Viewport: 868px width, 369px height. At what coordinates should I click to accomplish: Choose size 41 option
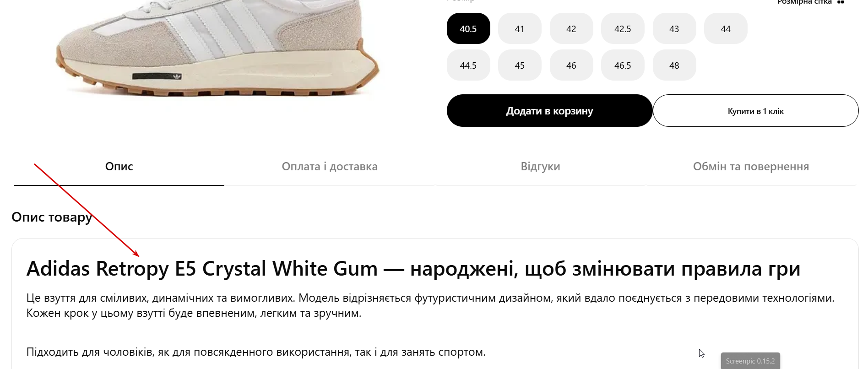[520, 28]
